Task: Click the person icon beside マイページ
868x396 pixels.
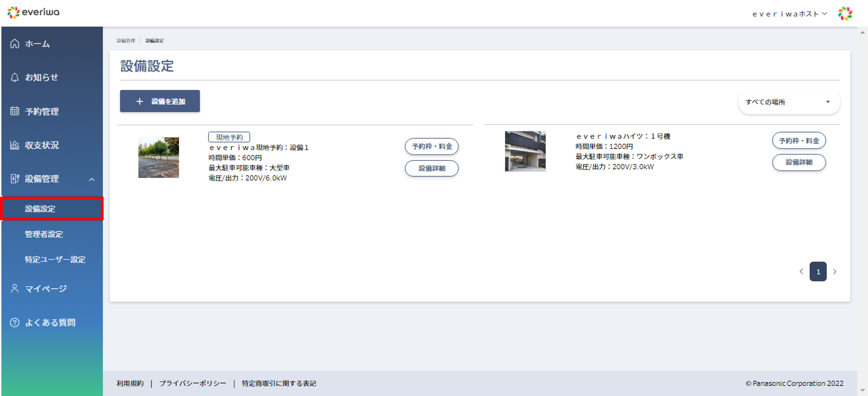Action: (x=15, y=289)
